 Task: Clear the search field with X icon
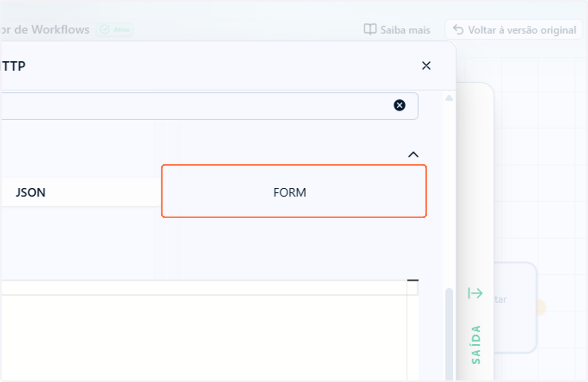pyautogui.click(x=400, y=105)
